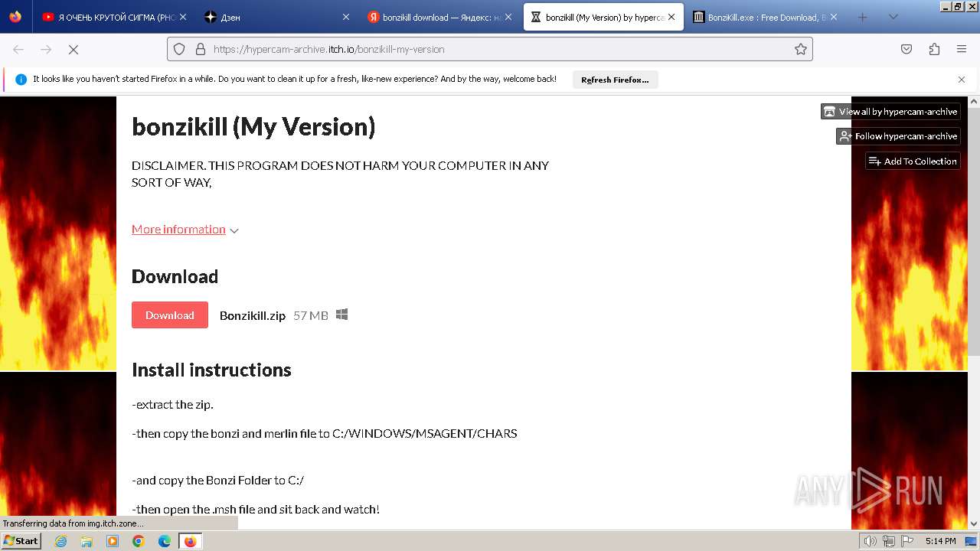Click page scrollbar up arrow
Screen dimensions: 980x551
(974, 102)
